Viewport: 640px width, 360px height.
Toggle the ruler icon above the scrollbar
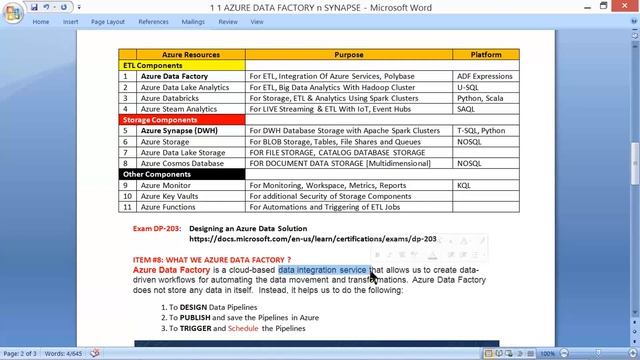(635, 36)
